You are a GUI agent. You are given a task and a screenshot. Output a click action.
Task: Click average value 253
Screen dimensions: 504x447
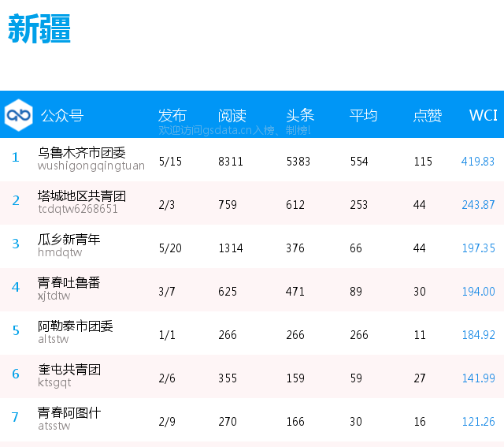click(x=359, y=205)
